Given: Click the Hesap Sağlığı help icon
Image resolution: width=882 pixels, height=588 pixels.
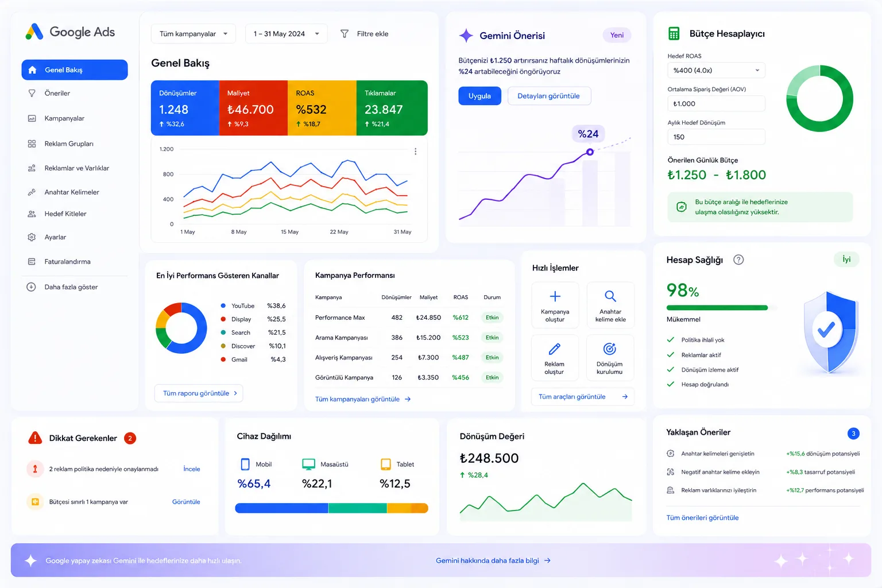Looking at the screenshot, I should coord(739,260).
